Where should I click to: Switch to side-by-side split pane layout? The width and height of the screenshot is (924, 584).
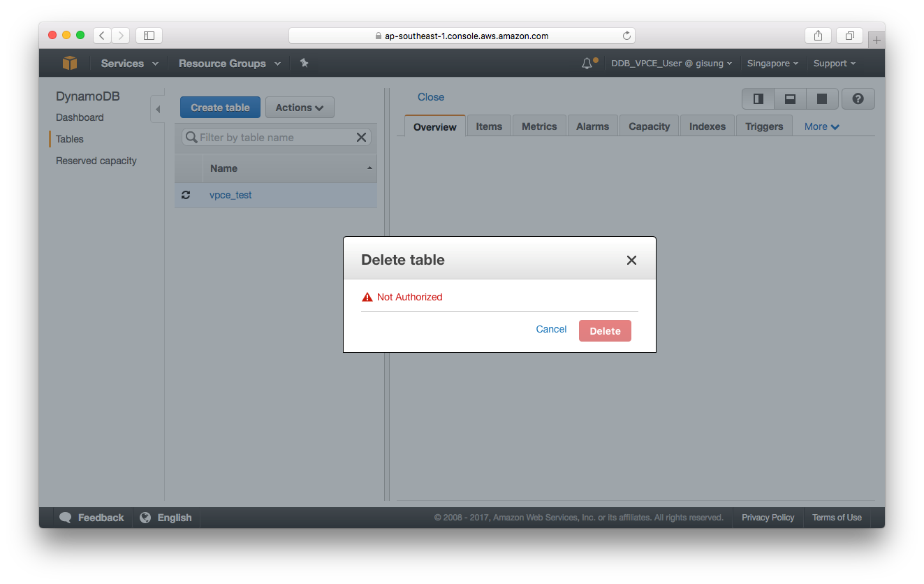click(x=758, y=99)
